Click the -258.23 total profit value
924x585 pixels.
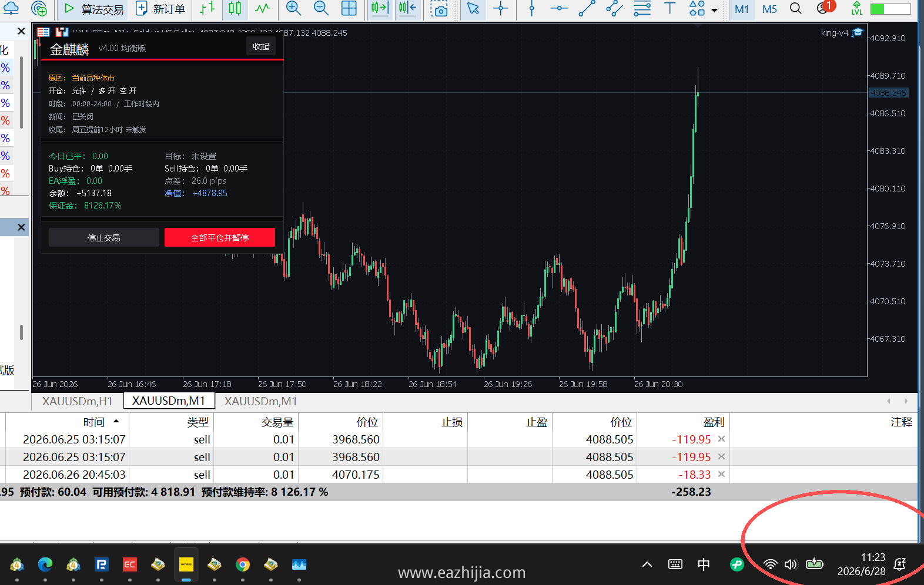pyautogui.click(x=691, y=492)
